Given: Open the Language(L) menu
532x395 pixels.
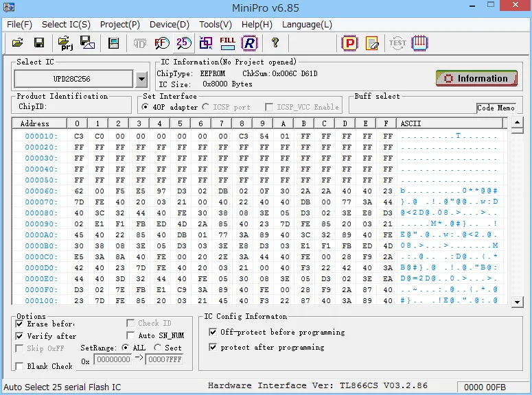Looking at the screenshot, I should pyautogui.click(x=307, y=25).
